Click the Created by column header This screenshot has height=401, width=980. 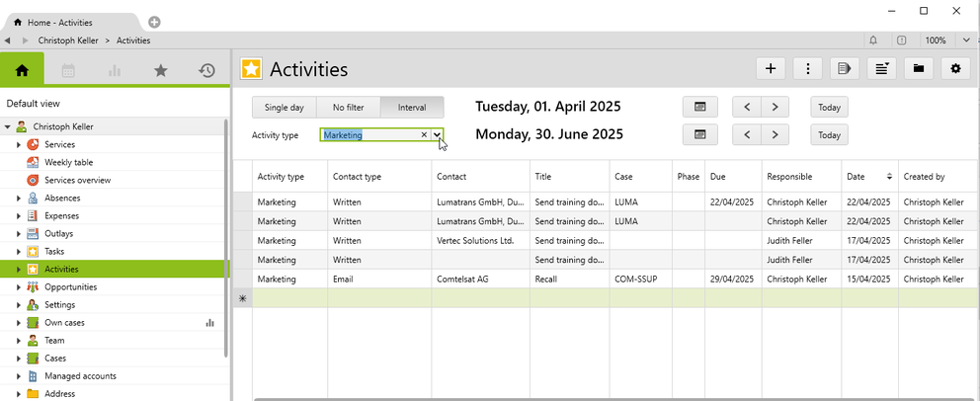click(939, 177)
